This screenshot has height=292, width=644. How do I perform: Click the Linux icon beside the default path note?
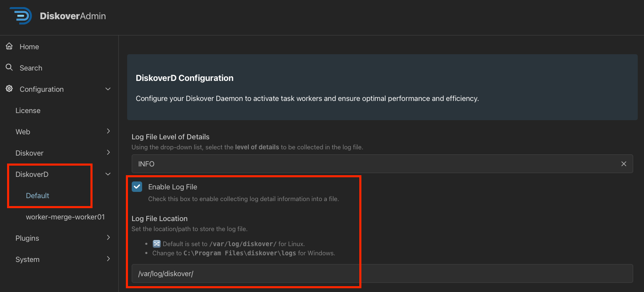[x=157, y=243]
